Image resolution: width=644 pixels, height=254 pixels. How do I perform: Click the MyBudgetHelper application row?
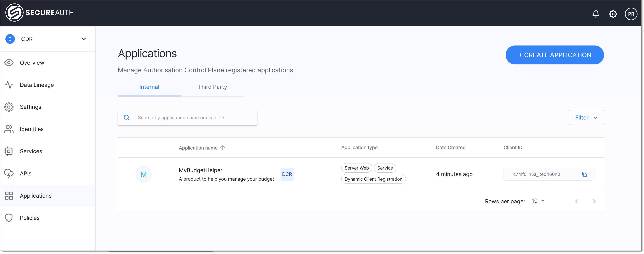coord(361,173)
